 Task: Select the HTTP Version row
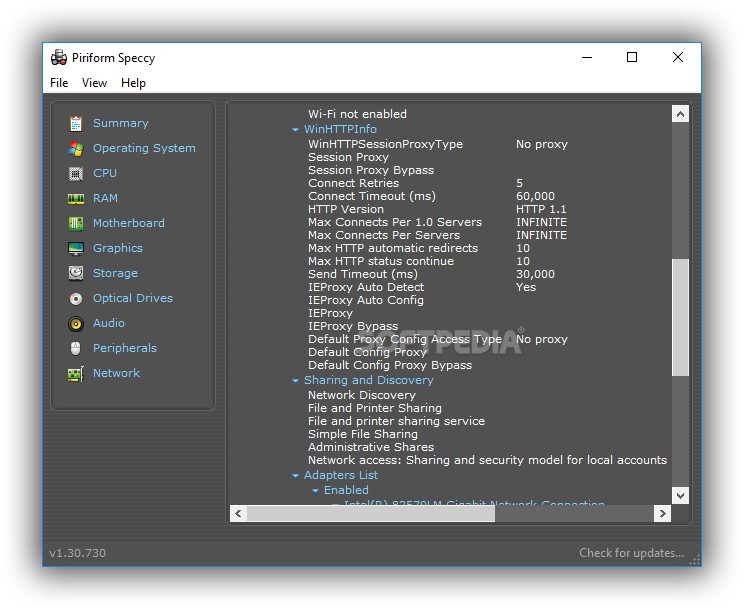tap(437, 209)
